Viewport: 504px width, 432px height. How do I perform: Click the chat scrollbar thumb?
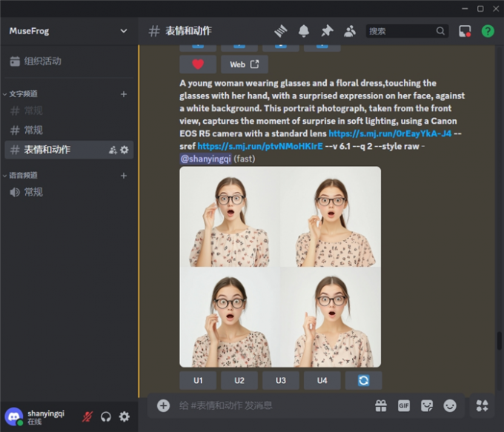coord(499,341)
